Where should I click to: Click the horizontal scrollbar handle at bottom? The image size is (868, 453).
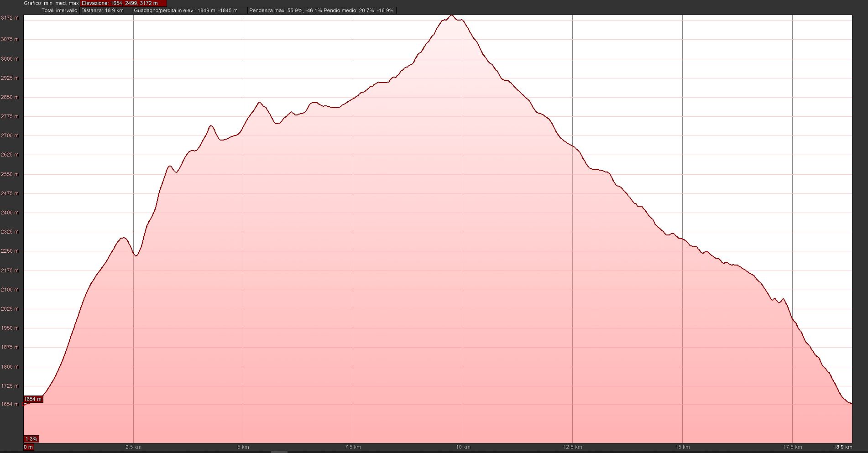[x=279, y=452]
